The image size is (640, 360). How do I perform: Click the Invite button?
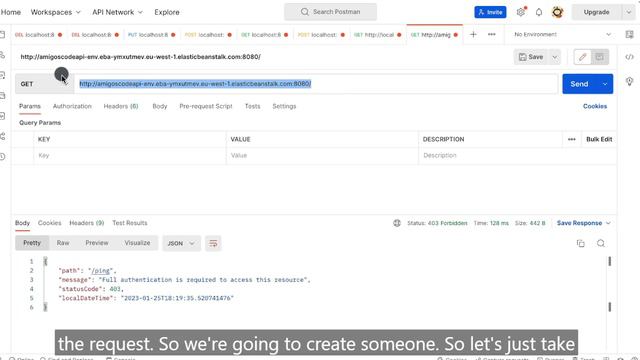click(490, 12)
